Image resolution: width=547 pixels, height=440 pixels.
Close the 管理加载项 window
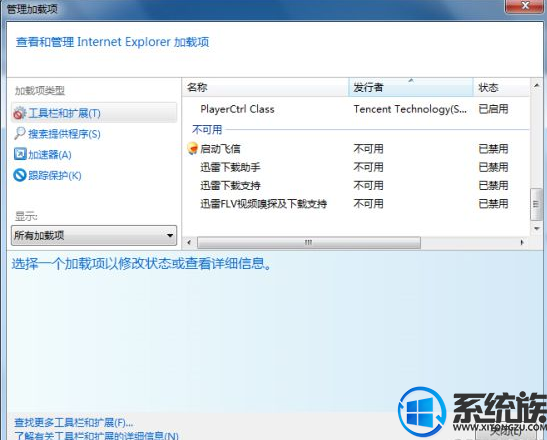pyautogui.click(x=524, y=6)
